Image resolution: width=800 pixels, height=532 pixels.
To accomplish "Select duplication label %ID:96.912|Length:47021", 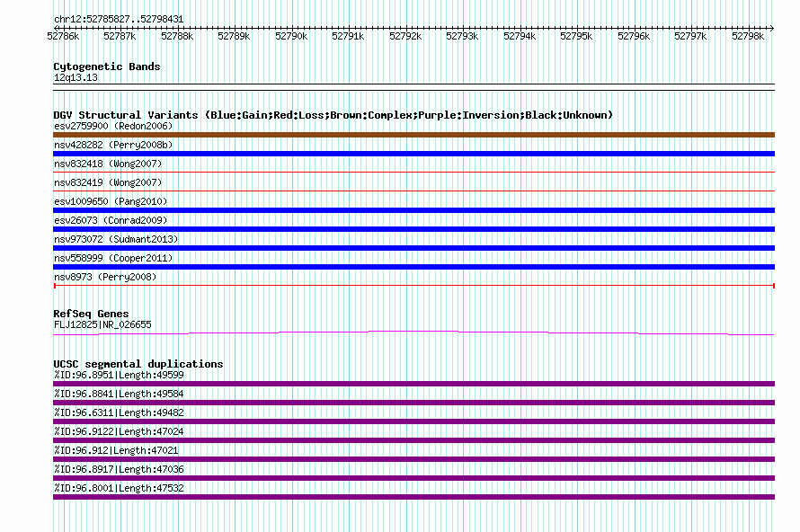I will tap(116, 450).
